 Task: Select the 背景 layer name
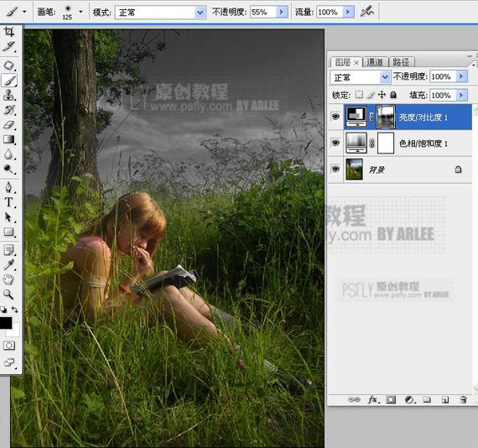click(377, 169)
